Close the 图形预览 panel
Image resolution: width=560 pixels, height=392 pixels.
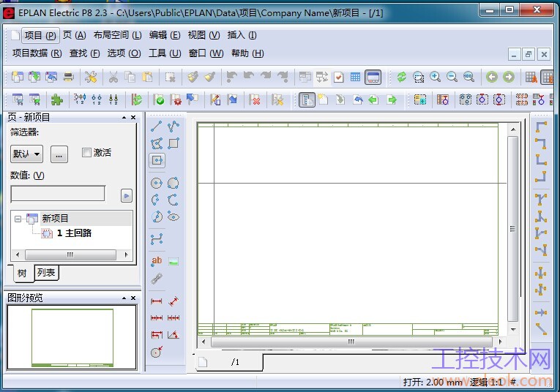coord(133,298)
